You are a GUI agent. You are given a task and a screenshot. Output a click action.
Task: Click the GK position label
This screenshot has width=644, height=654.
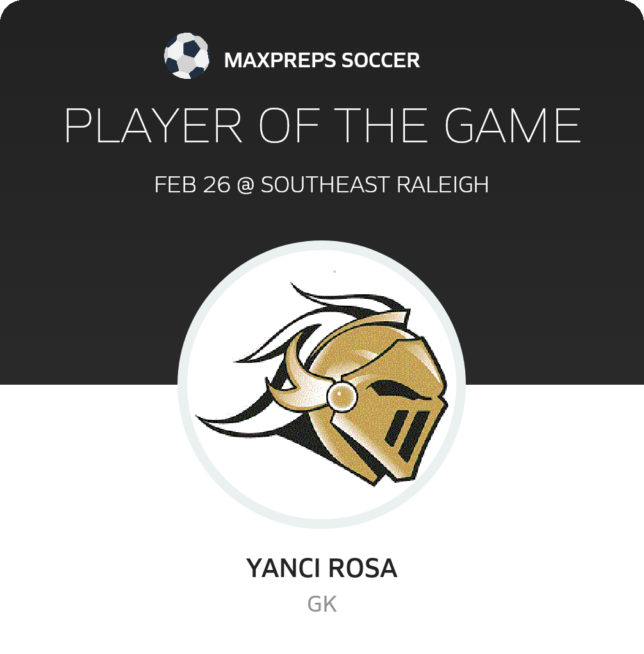coord(322,604)
